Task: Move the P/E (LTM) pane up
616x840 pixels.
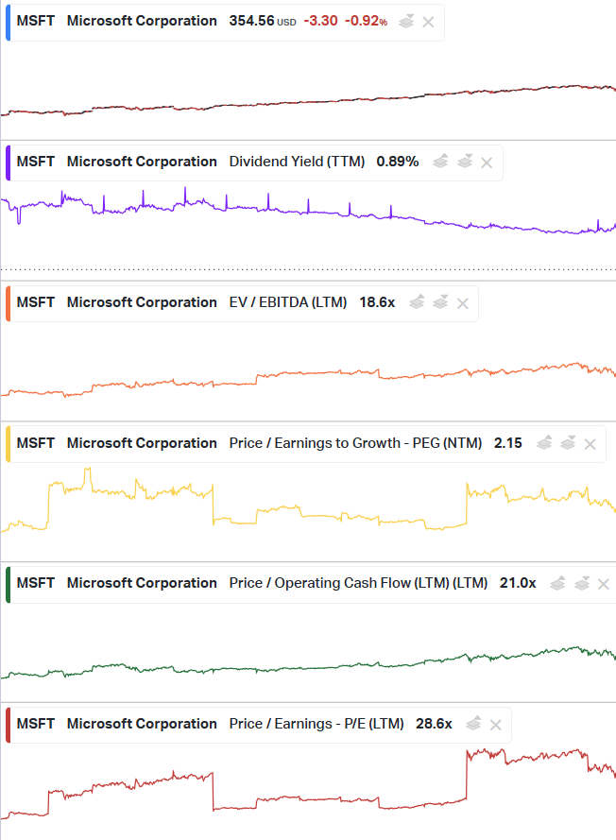Action: pyautogui.click(x=474, y=724)
